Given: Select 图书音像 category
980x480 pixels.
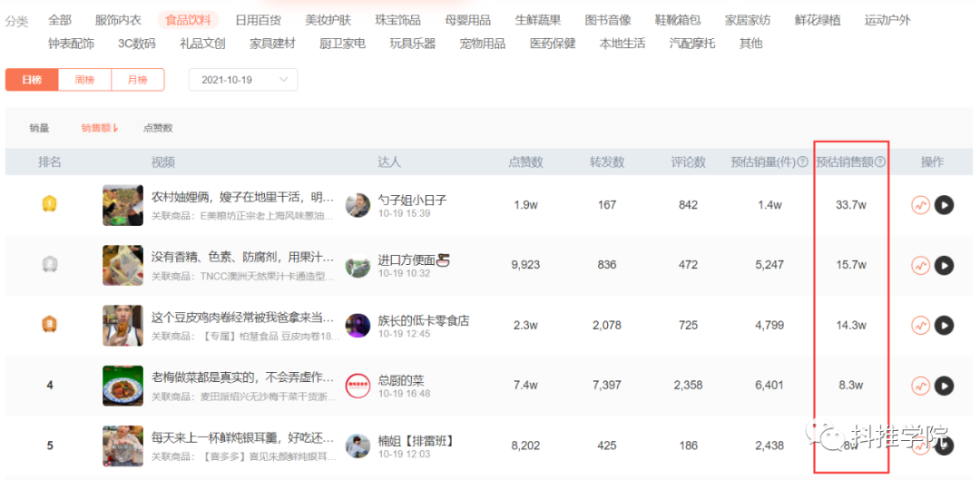Looking at the screenshot, I should pos(608,20).
